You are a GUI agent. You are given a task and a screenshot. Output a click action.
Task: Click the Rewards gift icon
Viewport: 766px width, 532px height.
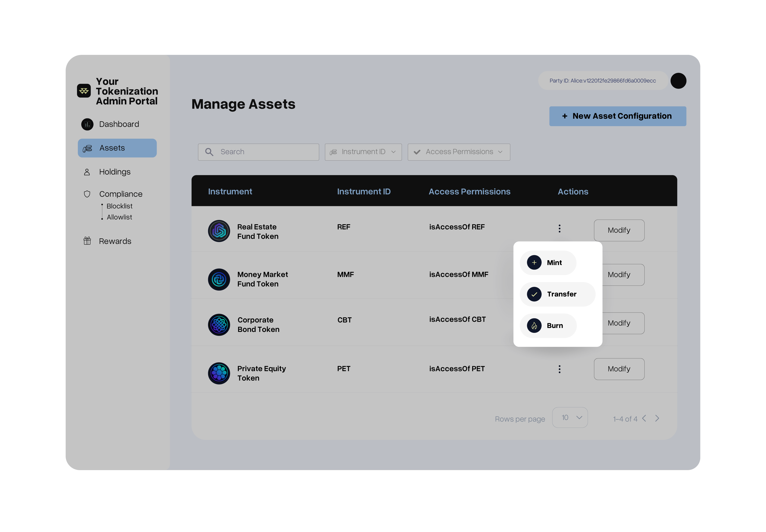(87, 241)
